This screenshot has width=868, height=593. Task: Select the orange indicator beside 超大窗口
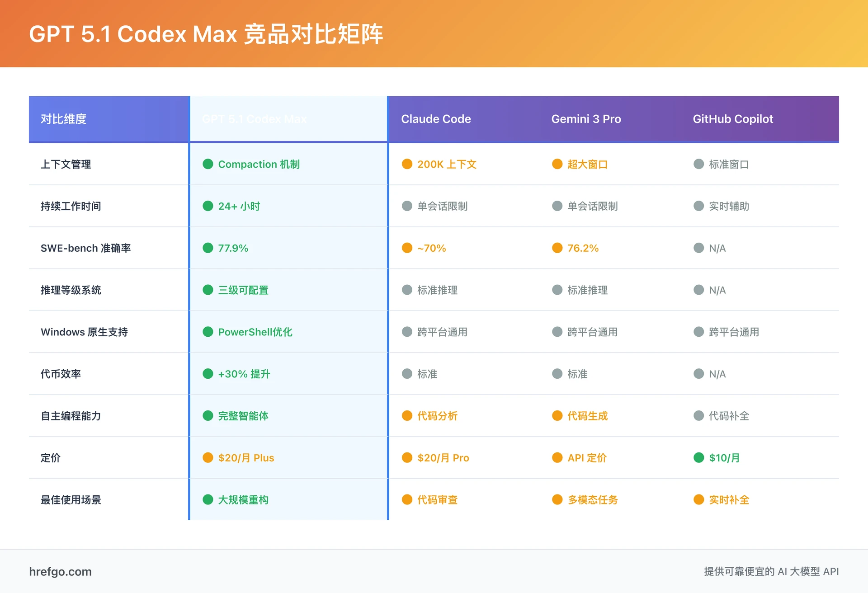click(x=557, y=164)
